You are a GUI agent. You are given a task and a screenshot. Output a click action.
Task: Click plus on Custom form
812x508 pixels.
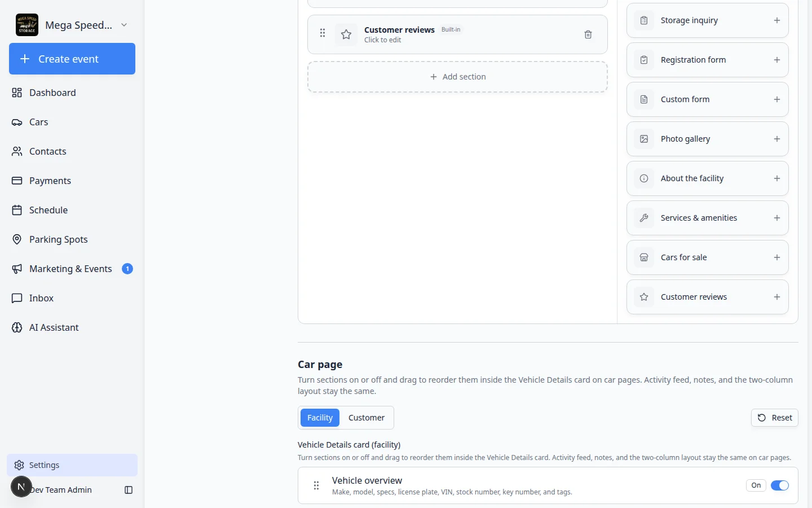pos(777,99)
